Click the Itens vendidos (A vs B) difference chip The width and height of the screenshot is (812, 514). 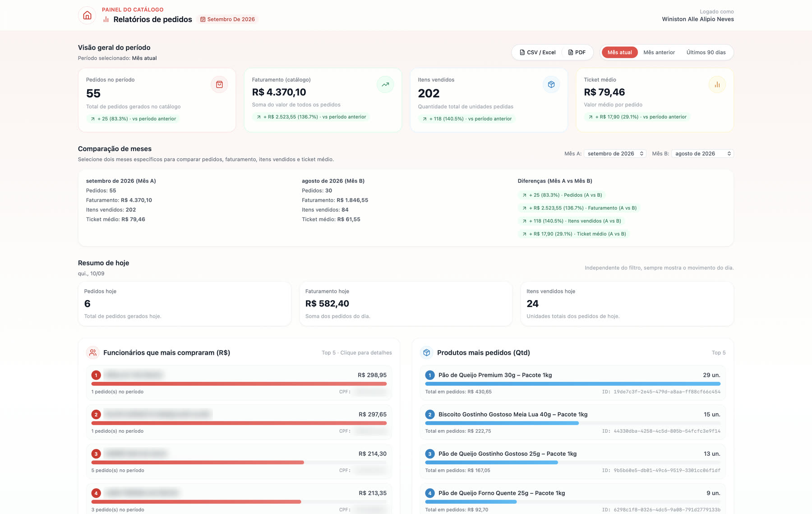pos(572,221)
